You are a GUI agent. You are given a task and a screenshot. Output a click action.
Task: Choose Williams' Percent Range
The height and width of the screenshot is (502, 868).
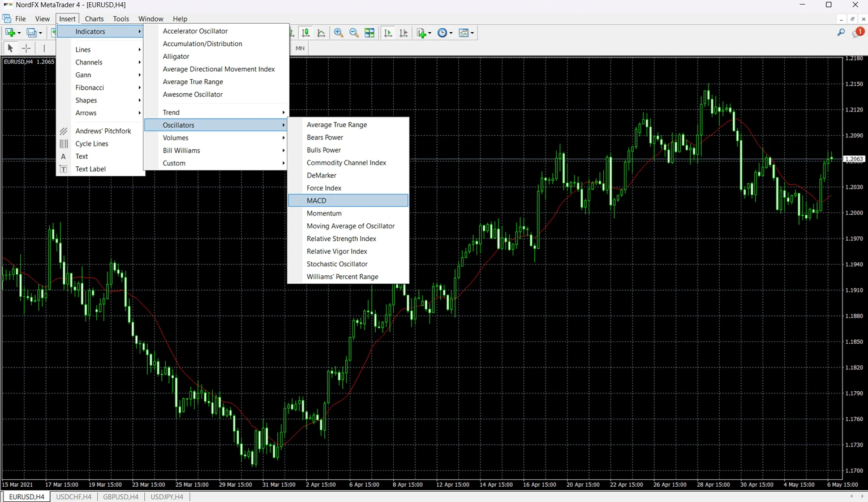point(348,277)
